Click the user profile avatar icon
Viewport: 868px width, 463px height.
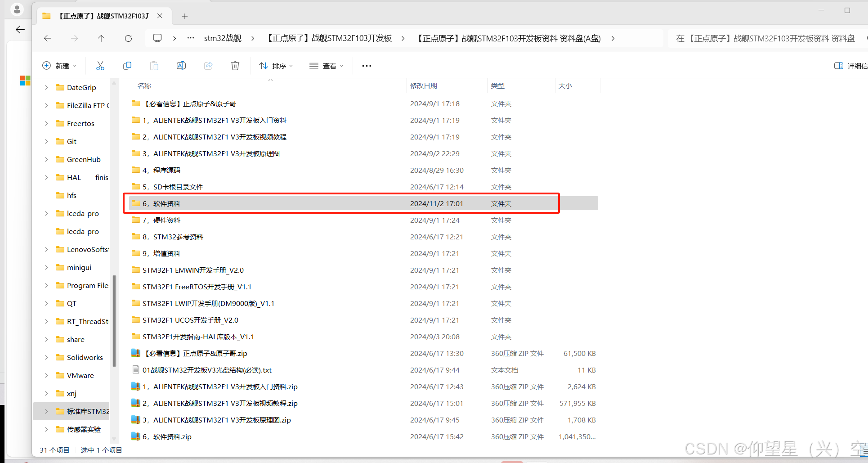click(17, 9)
